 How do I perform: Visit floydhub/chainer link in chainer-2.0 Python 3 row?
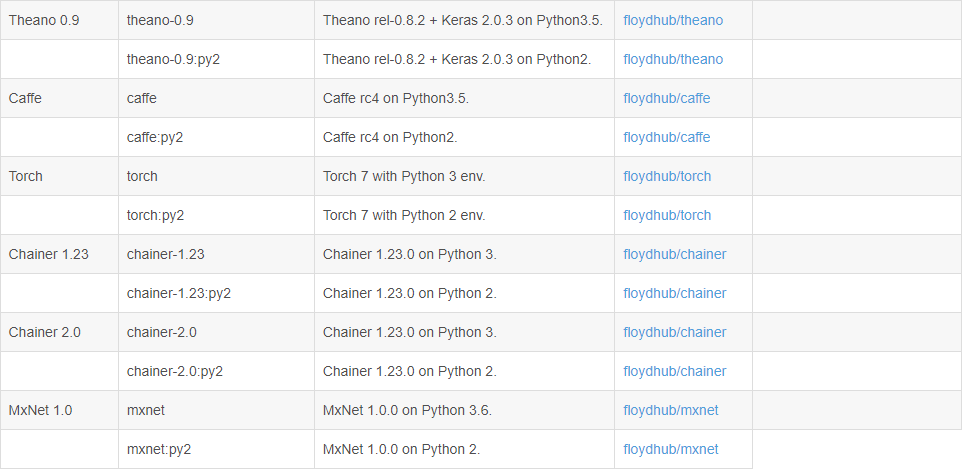[674, 332]
